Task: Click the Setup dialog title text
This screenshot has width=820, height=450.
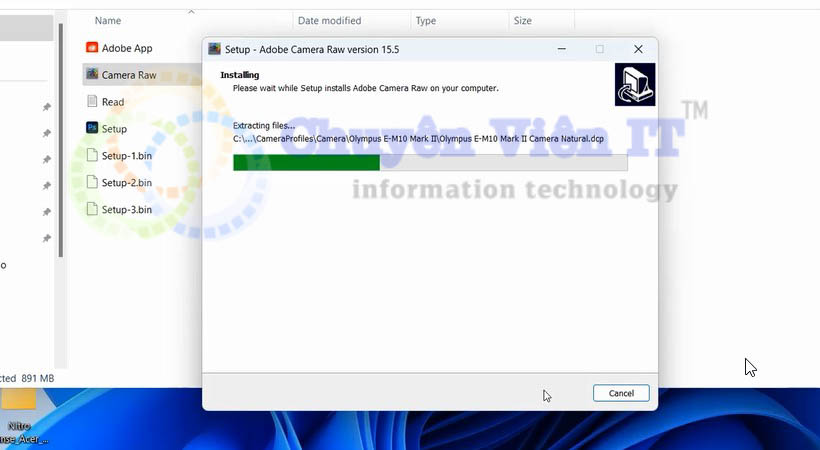Action: (312, 49)
